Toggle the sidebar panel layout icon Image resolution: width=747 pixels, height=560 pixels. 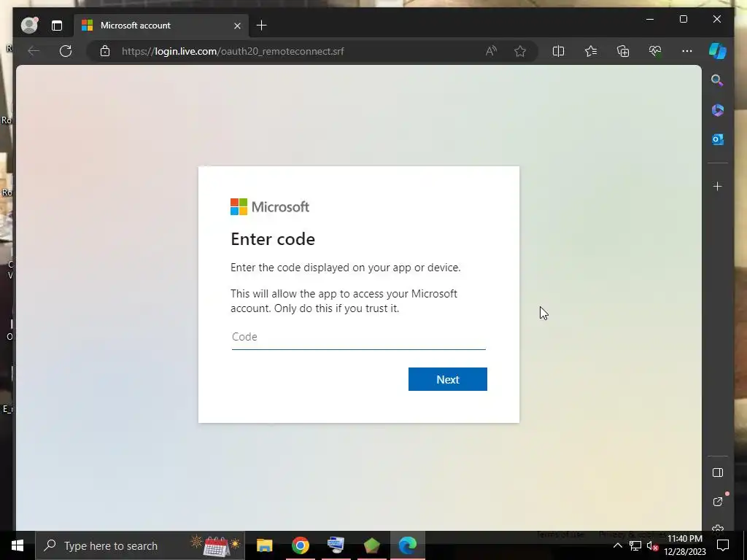coord(718,472)
